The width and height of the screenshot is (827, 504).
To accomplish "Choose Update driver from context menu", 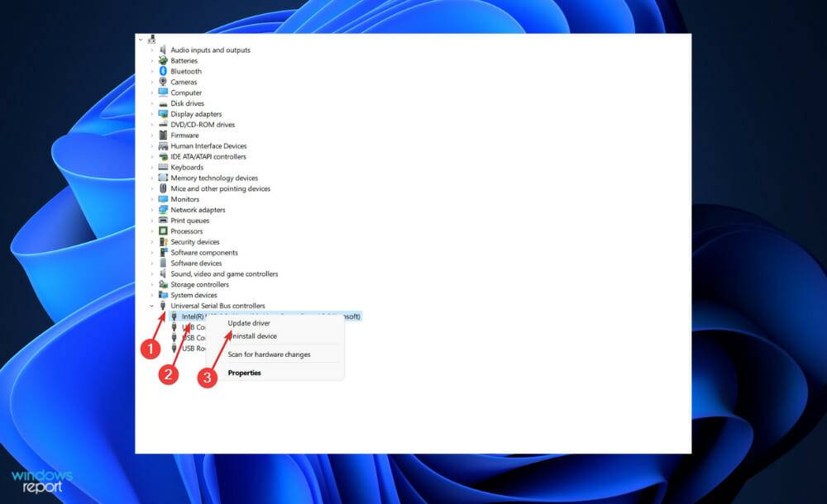I will click(x=249, y=323).
